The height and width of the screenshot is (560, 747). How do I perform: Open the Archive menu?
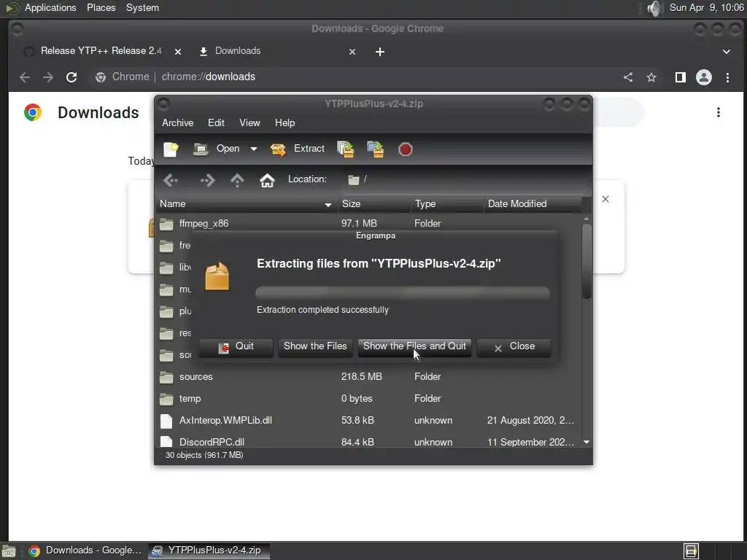click(x=178, y=122)
